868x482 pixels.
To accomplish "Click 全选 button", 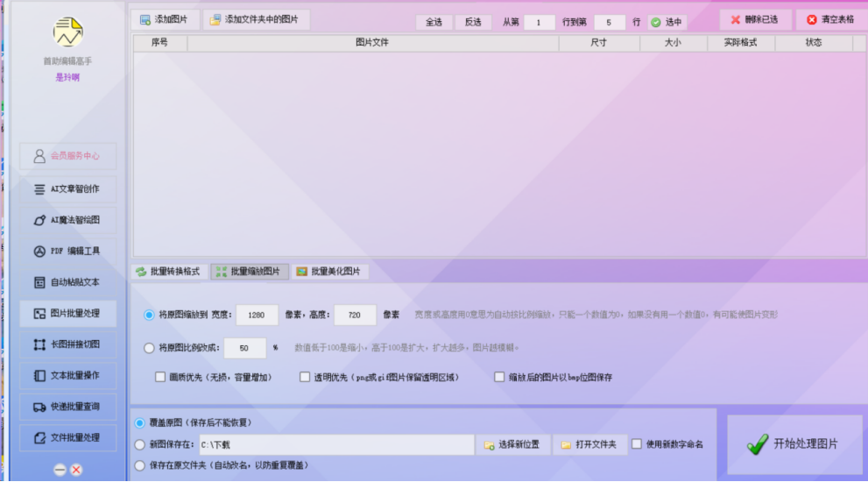I will [x=434, y=22].
